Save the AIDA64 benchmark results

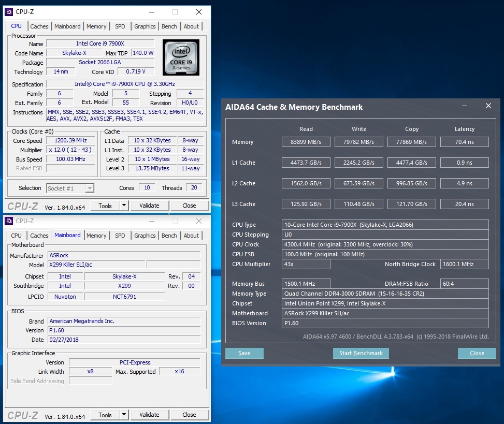click(x=244, y=353)
